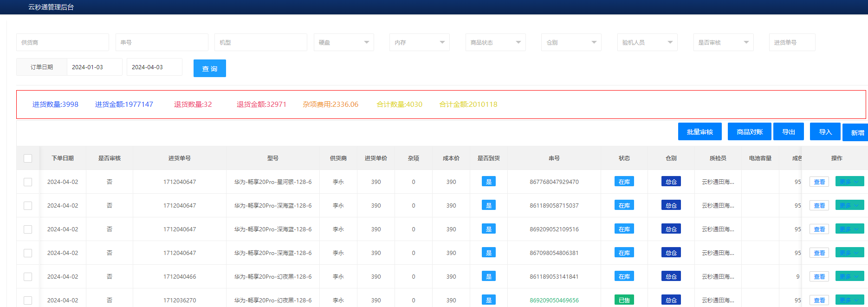Focus the 供货商 filter input
The height and width of the screenshot is (307, 868).
coord(63,42)
